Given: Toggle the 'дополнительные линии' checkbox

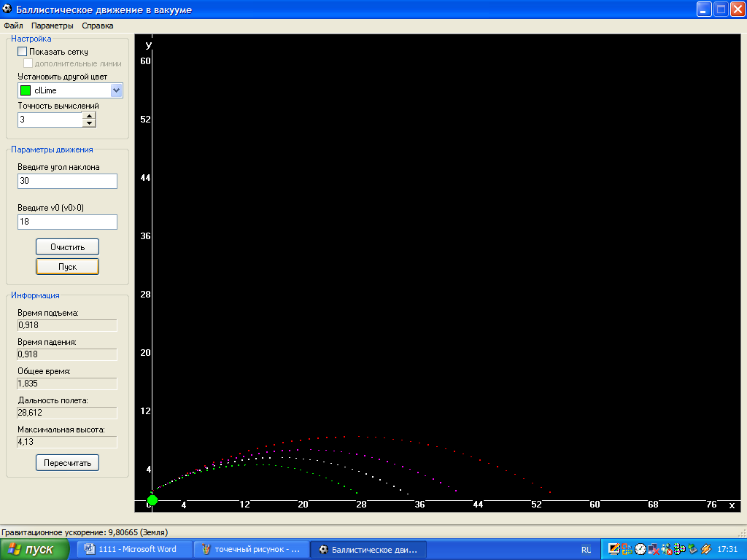Looking at the screenshot, I should click(x=28, y=63).
